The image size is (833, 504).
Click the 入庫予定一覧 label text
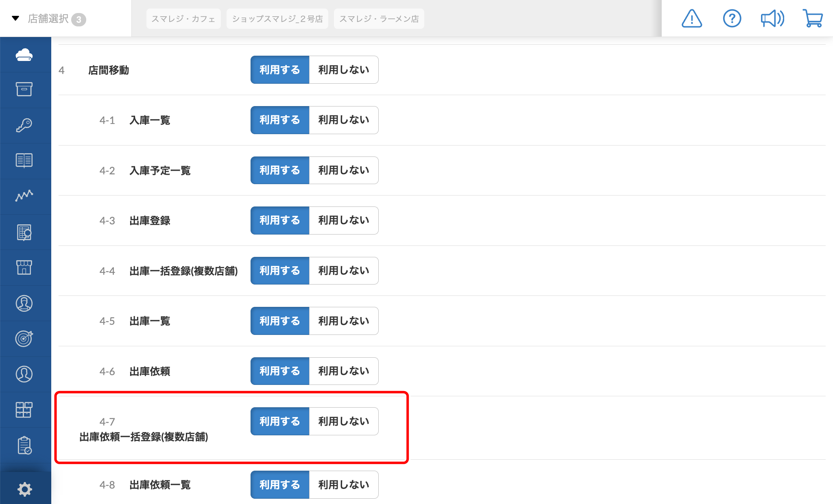click(x=160, y=171)
